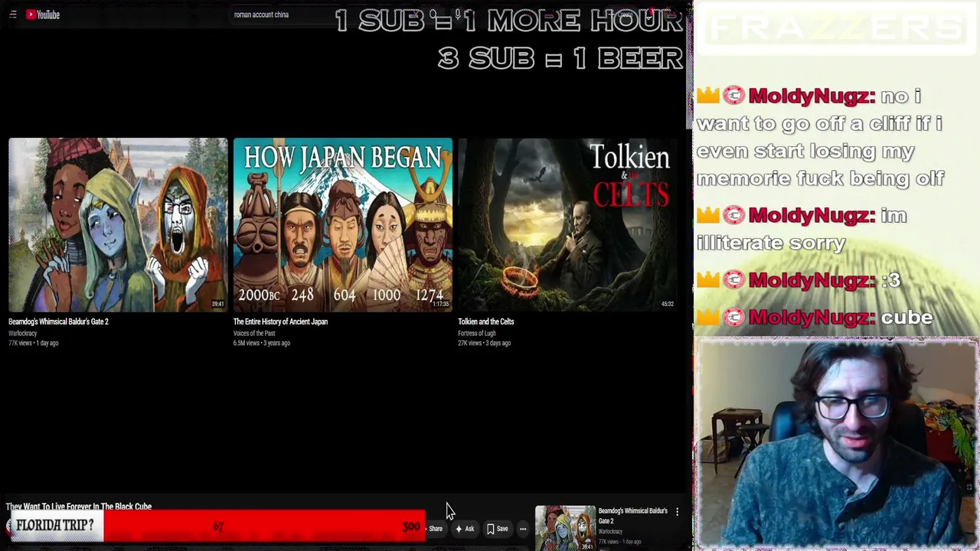Click '27K views • 3 days ago' text
This screenshot has width=980, height=551.
point(484,344)
